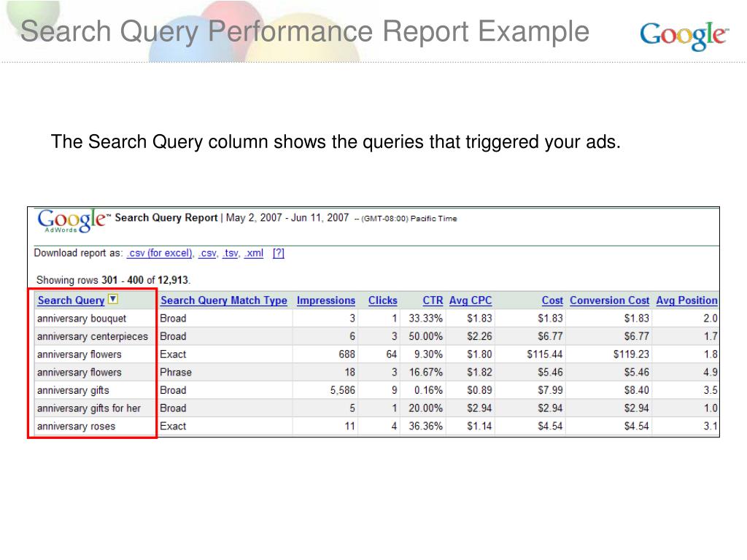The image size is (747, 560).
Task: Open the Search Query sort dropdown arrow
Action: tap(113, 299)
